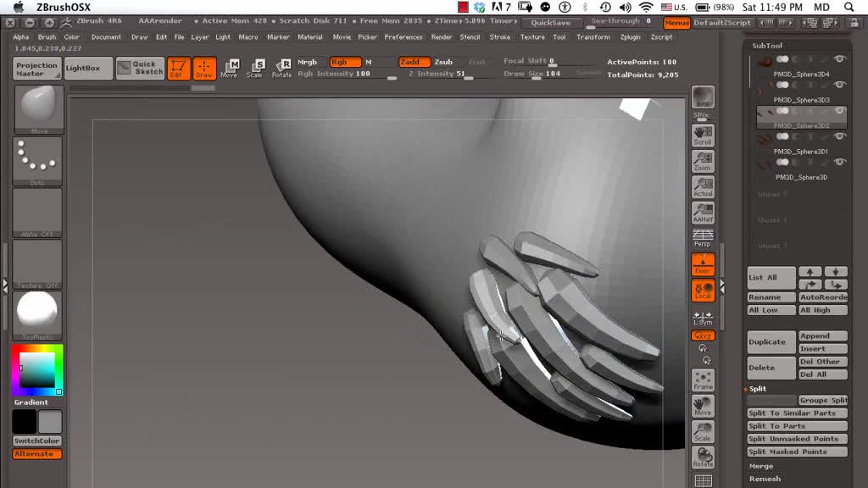The height and width of the screenshot is (488, 868).
Task: Click the Scroll canvas icon
Action: (703, 136)
